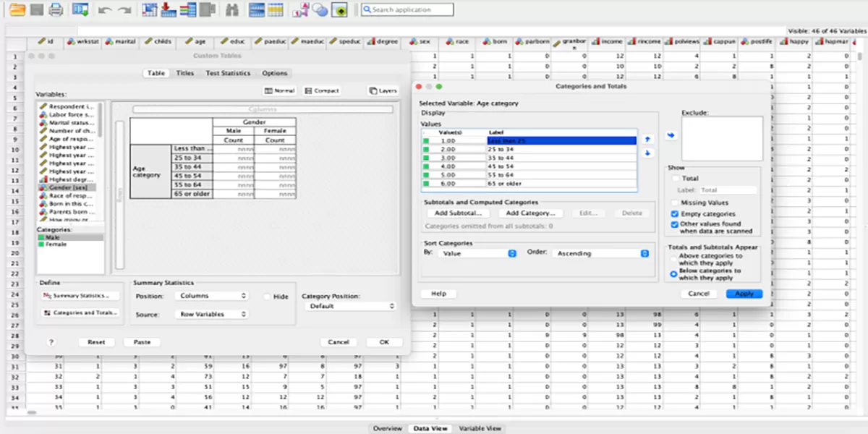This screenshot has width=868, height=434.
Task: Click the blue down arrow beside Values list
Action: click(x=647, y=153)
